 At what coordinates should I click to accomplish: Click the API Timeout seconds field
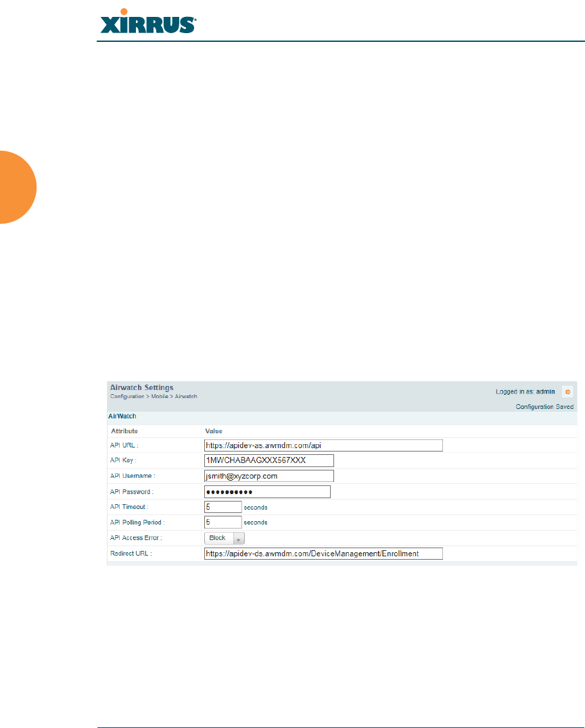point(223,507)
